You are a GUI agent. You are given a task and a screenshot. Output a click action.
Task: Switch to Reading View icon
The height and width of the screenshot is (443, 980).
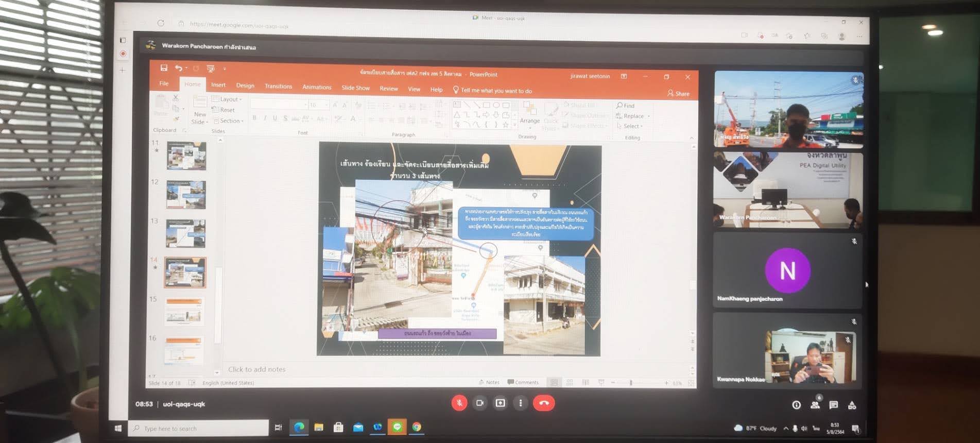click(x=586, y=382)
